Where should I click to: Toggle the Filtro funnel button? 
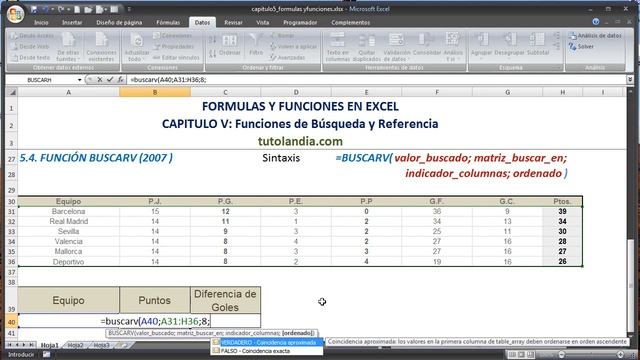[x=256, y=45]
